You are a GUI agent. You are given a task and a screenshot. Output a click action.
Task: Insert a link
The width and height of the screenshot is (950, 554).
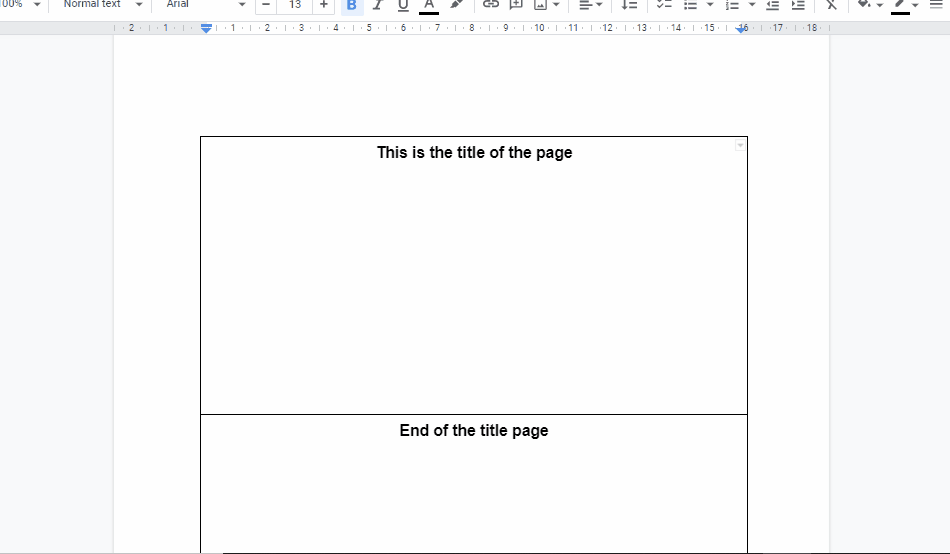coord(490,5)
